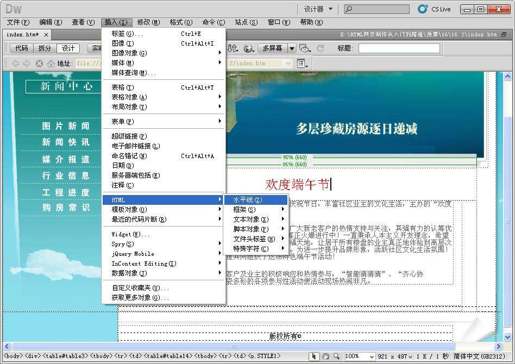The image size is (515, 364).
Task: Click the home icon beside 地址
Action: pos(50,63)
